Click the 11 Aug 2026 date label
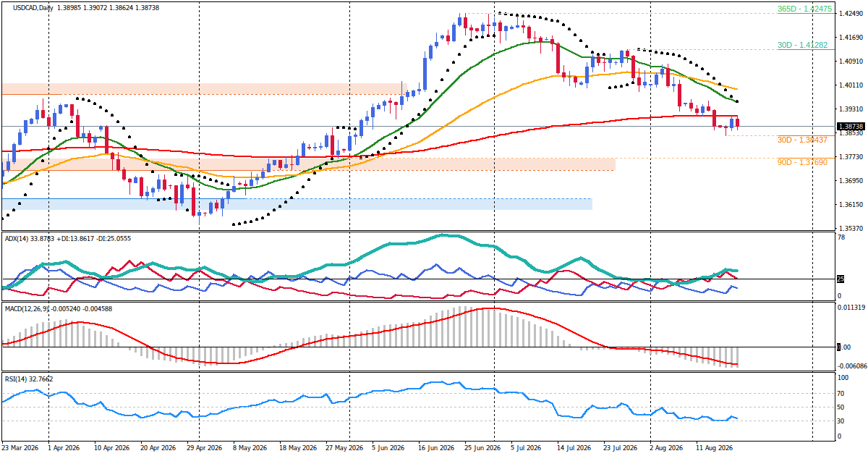Image resolution: width=868 pixels, height=456 pixels. (x=713, y=449)
